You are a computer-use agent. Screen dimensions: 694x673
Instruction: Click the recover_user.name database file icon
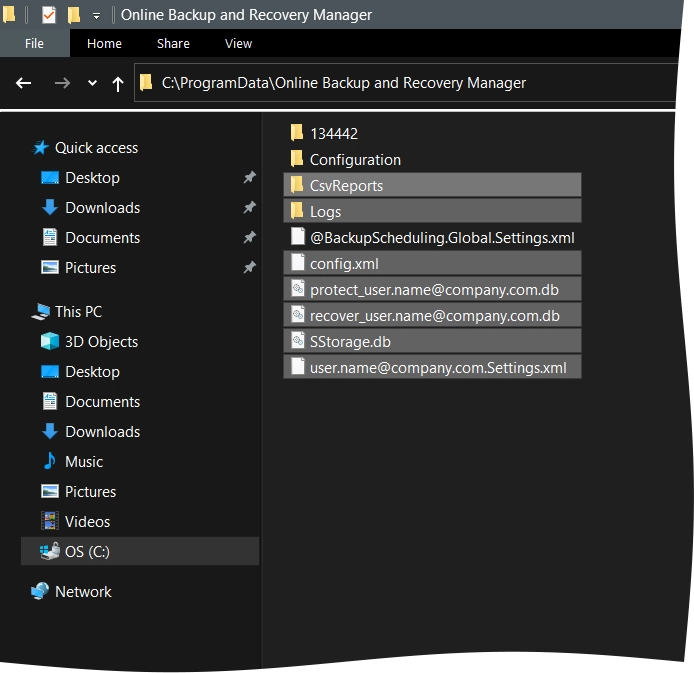click(x=297, y=314)
